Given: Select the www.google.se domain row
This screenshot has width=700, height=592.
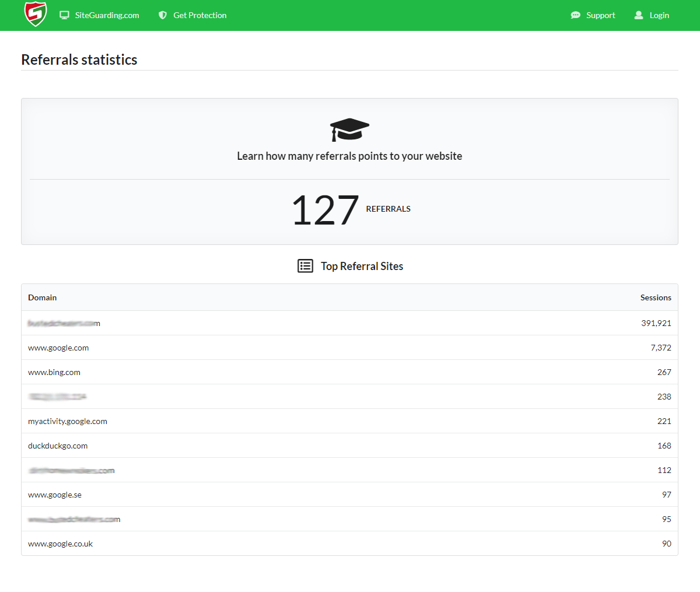Looking at the screenshot, I should tap(349, 495).
